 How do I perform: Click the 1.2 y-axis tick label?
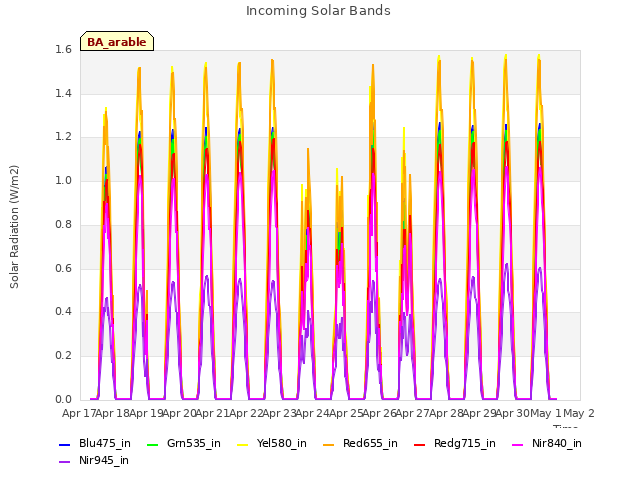[63, 137]
